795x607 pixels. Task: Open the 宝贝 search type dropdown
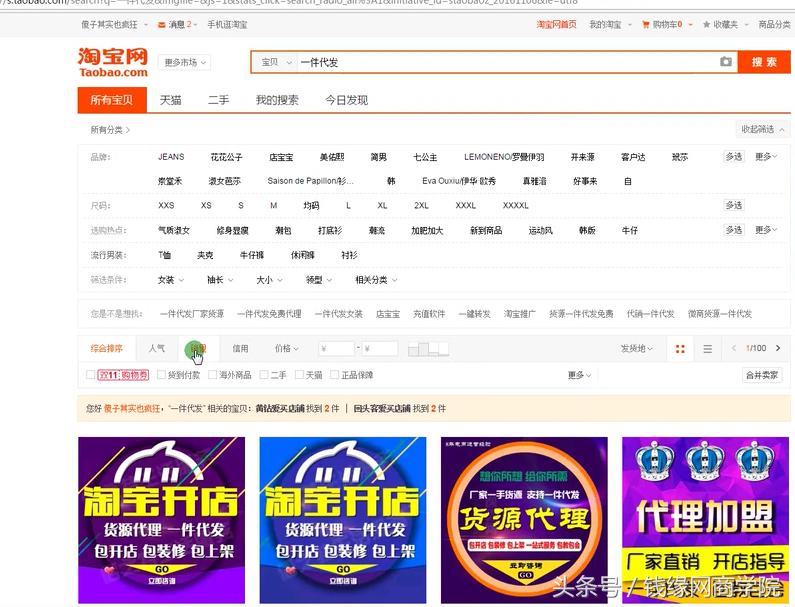click(x=276, y=62)
